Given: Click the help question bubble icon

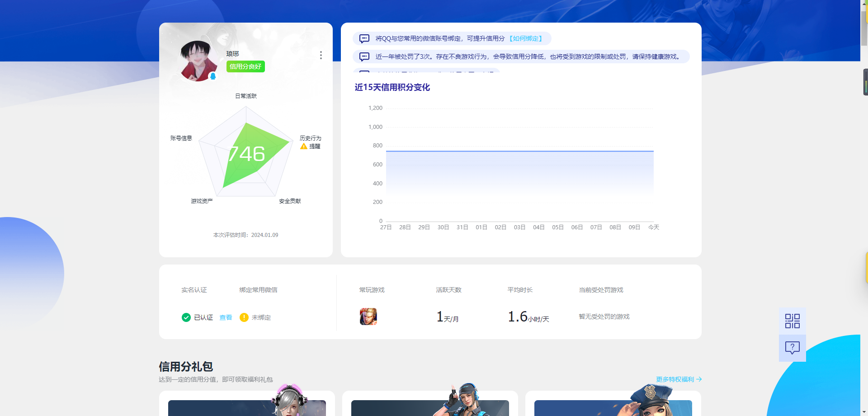Looking at the screenshot, I should coord(793,348).
